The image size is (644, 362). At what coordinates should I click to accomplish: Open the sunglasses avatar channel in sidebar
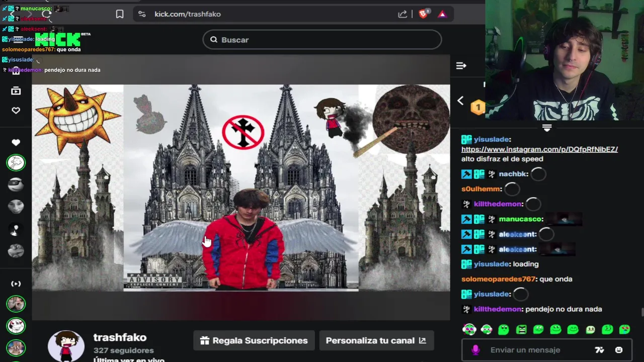pyautogui.click(x=16, y=185)
